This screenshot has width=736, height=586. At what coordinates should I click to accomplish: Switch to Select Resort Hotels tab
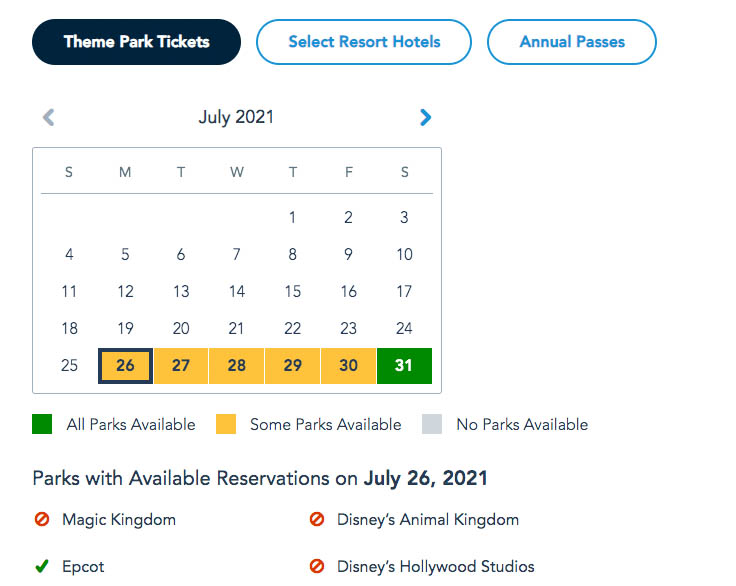364,42
